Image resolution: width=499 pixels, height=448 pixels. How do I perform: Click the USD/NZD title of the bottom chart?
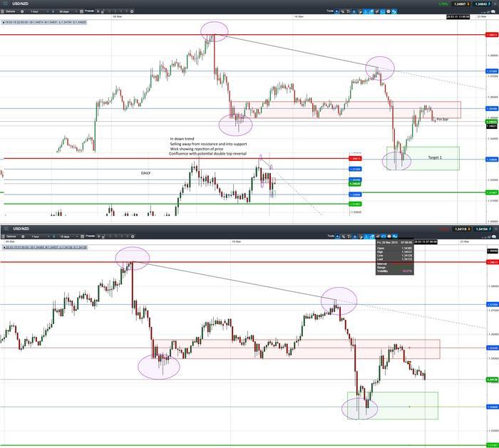coord(21,229)
